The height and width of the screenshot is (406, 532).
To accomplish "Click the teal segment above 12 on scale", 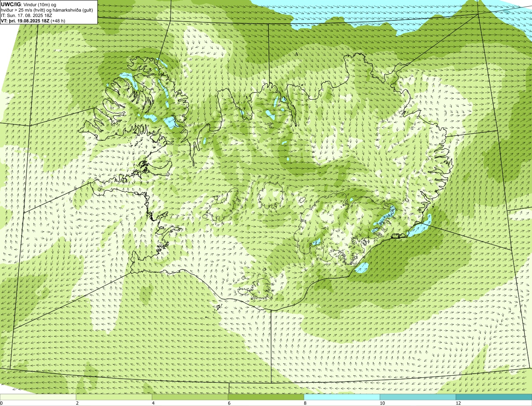I will 494,397.
